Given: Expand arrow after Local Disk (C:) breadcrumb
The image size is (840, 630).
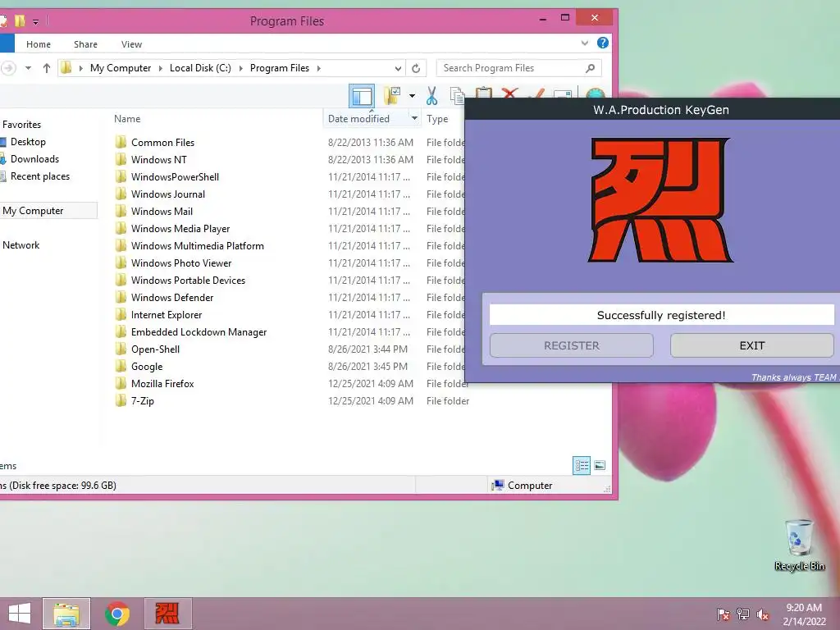Looking at the screenshot, I should (x=240, y=68).
